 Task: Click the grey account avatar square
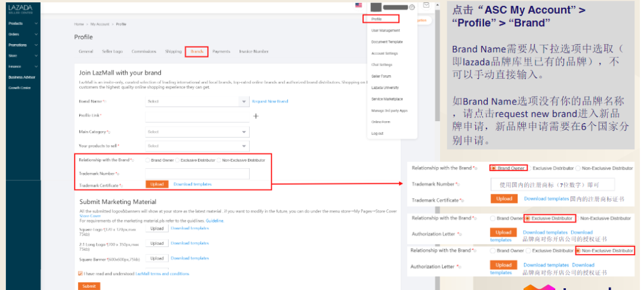coord(376,7)
